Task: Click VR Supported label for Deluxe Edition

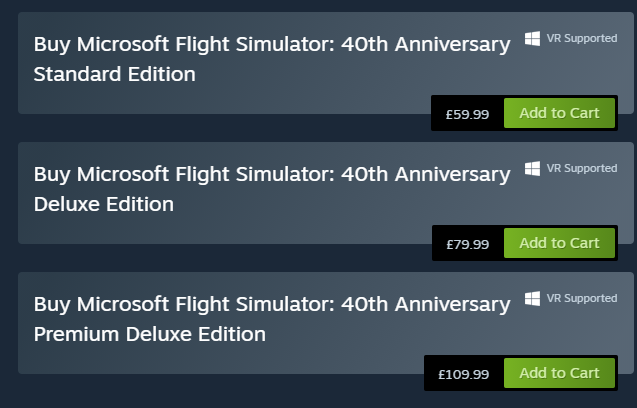Action: point(582,169)
